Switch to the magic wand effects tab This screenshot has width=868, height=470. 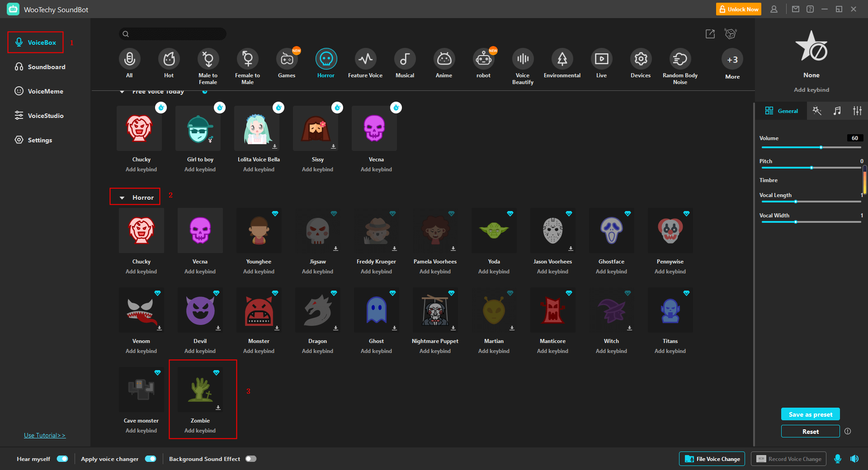point(817,111)
